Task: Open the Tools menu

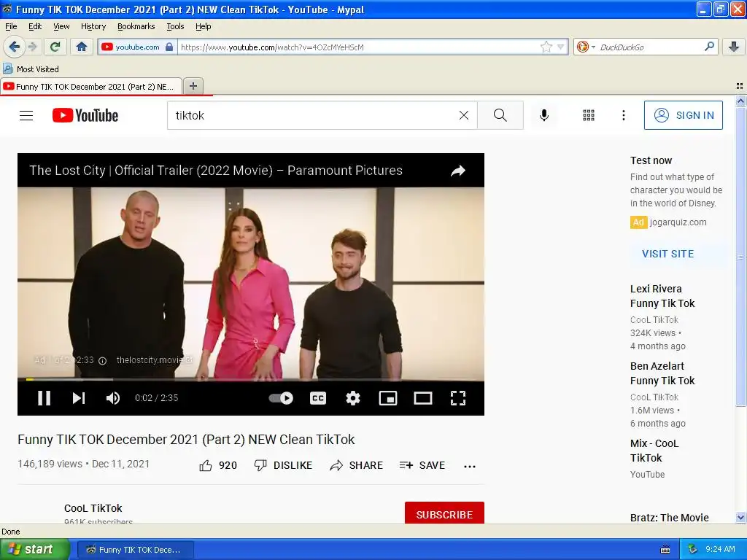Action: coord(175,26)
